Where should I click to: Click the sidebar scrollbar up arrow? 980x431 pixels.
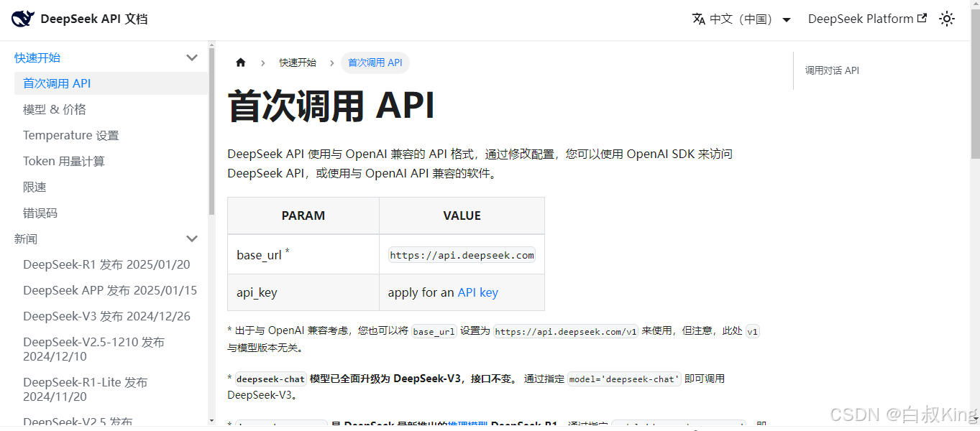211,47
